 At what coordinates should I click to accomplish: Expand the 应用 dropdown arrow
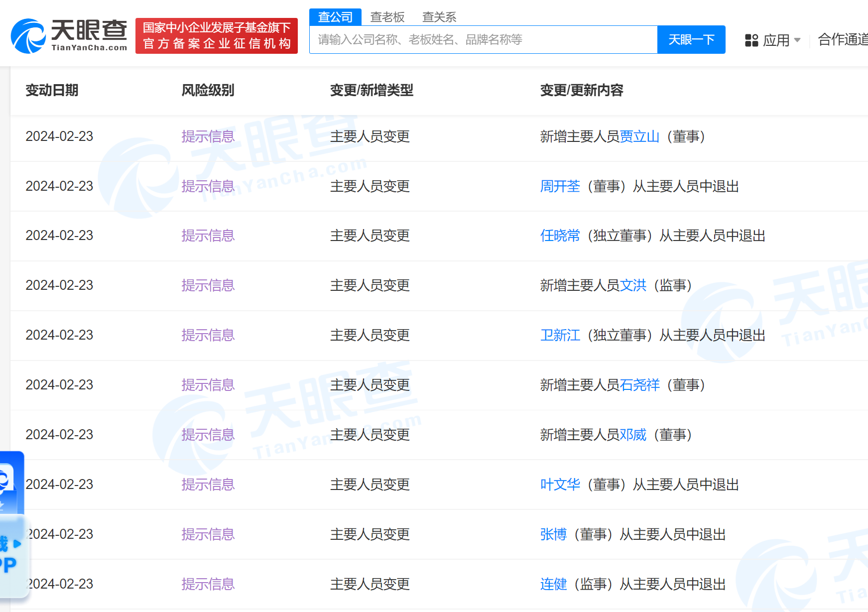pos(797,40)
